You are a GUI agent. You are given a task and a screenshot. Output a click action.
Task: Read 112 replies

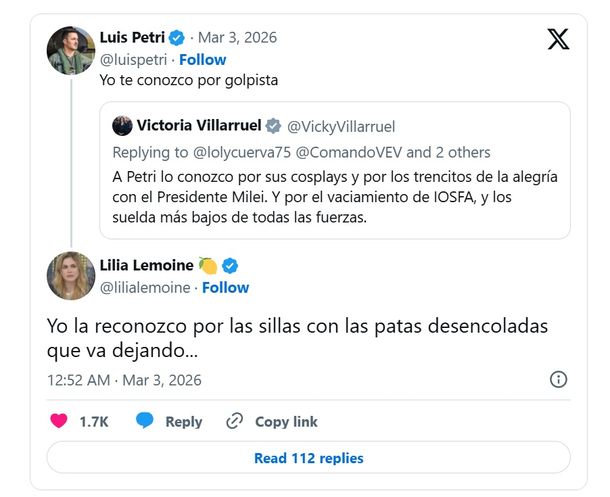tap(308, 458)
